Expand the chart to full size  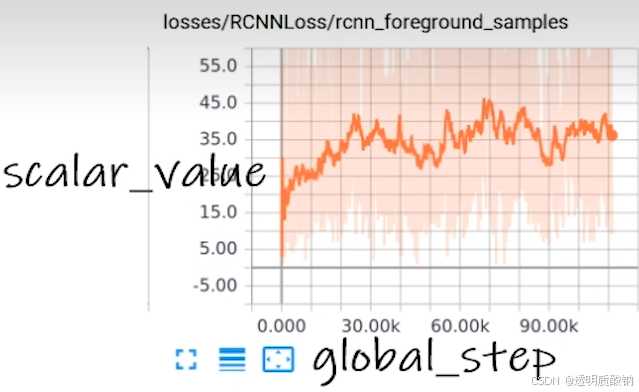[x=186, y=359]
